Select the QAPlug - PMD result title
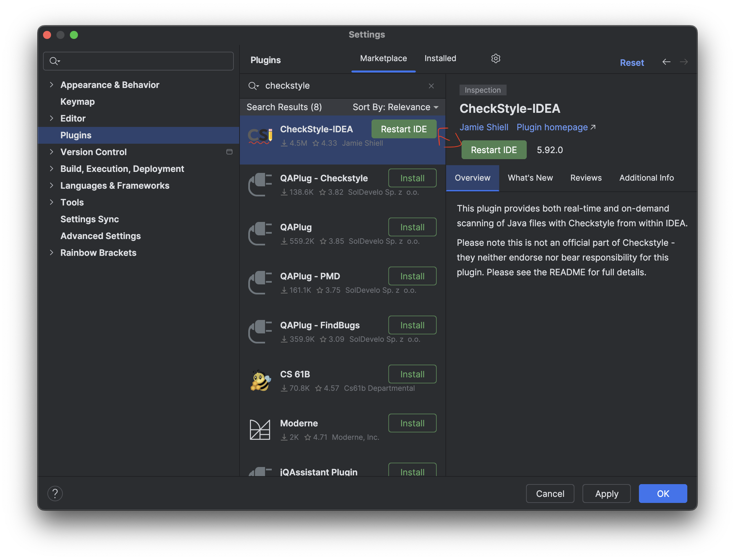 pos(310,276)
